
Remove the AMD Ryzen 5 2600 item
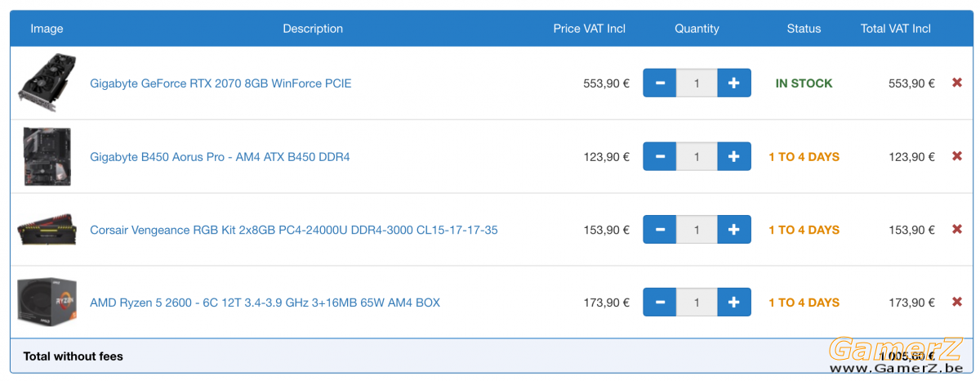pyautogui.click(x=957, y=302)
